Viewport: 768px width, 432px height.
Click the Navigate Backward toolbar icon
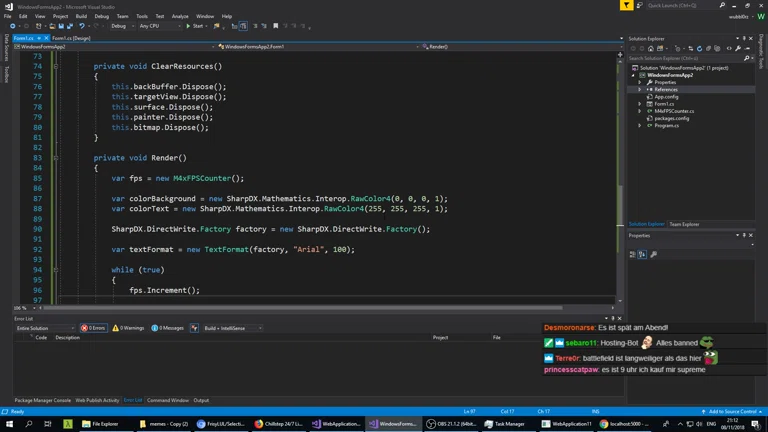pos(12,26)
